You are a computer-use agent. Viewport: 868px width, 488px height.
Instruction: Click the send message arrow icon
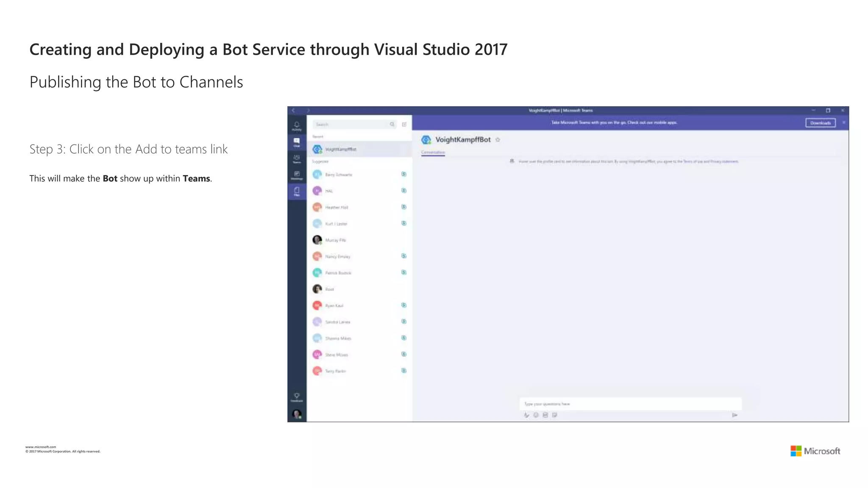[734, 415]
